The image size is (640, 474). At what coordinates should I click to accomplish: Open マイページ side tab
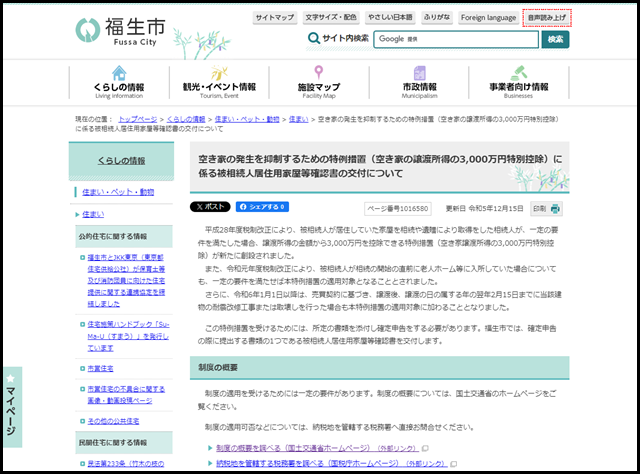coord(11,407)
